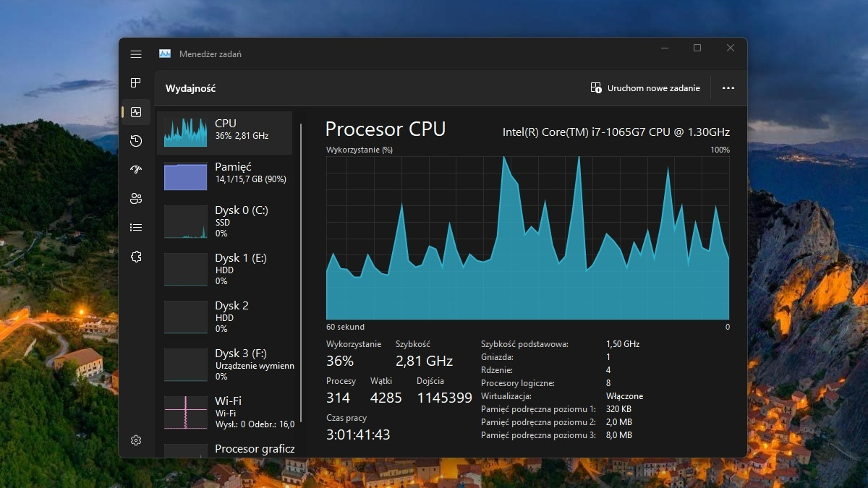Click the run new task icon
Screen dimensions: 868x488
pos(596,88)
